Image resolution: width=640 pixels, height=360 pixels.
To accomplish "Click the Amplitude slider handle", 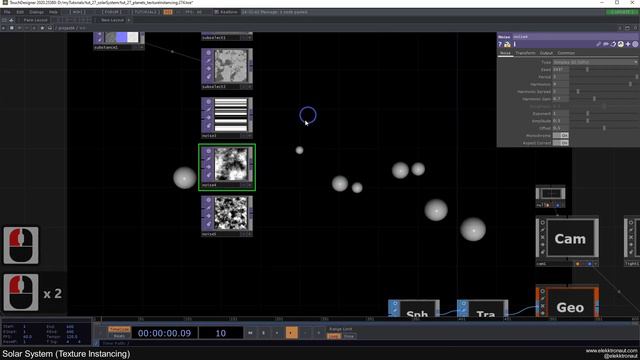I will click(587, 121).
